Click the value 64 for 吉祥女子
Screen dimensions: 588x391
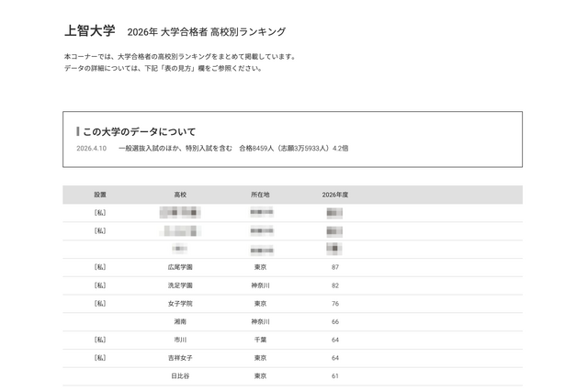click(x=334, y=358)
